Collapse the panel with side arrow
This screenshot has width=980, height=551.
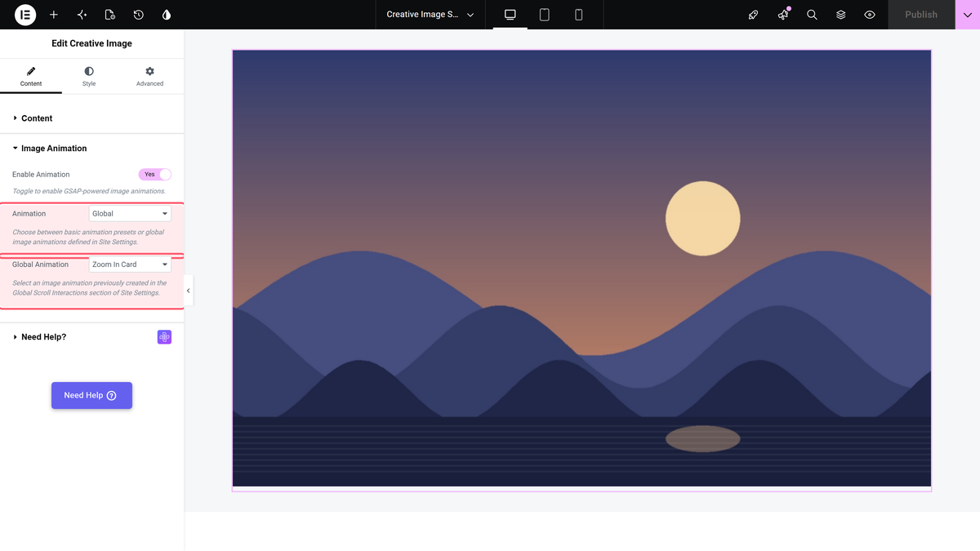coord(189,291)
